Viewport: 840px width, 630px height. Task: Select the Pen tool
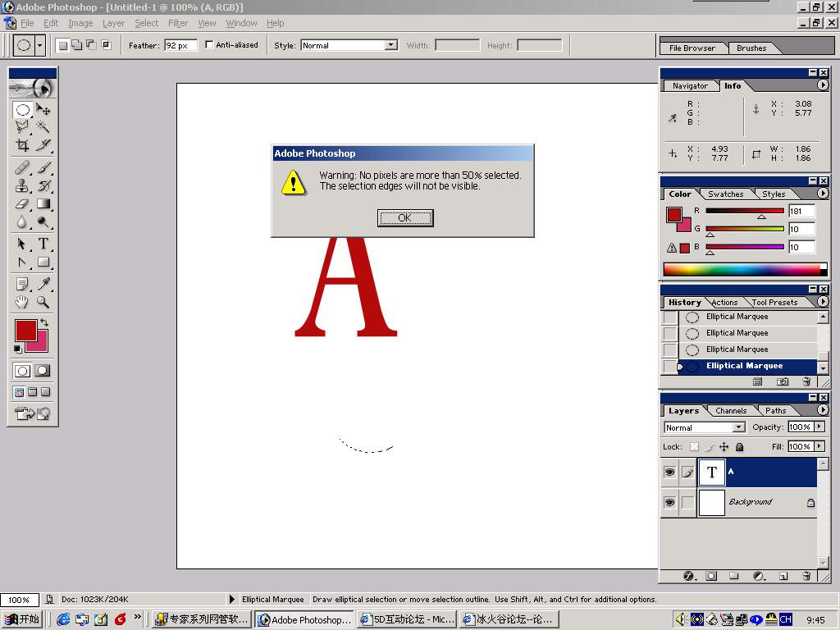[22, 262]
